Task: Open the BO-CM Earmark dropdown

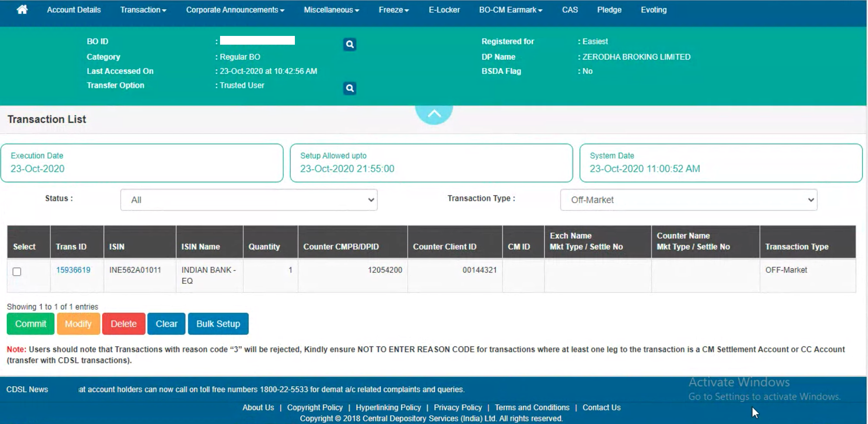Action: tap(510, 10)
